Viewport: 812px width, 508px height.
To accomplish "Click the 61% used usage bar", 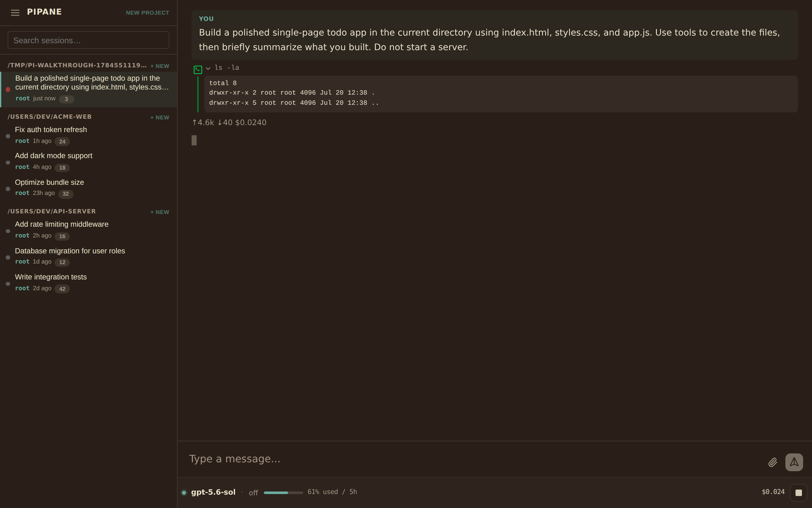I will tap(283, 492).
